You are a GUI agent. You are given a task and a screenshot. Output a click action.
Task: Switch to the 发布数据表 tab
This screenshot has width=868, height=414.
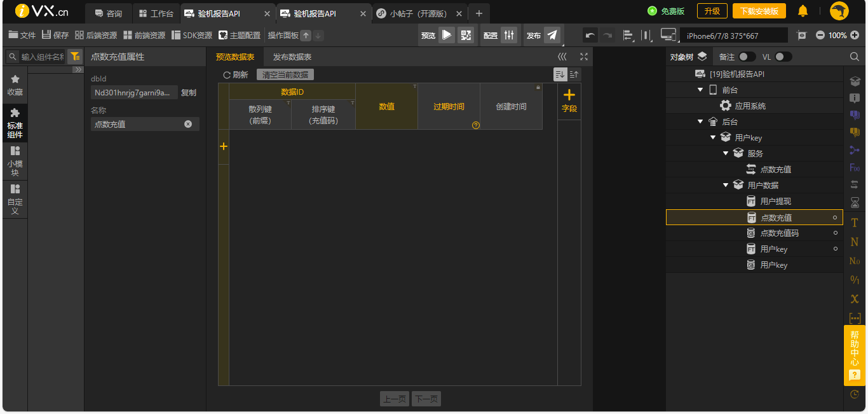[x=292, y=57]
